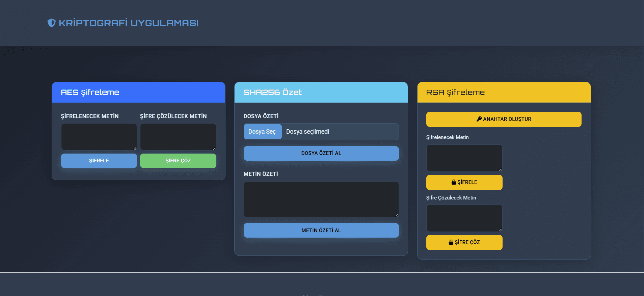Click the blue AES Şifrele button
Viewport: 644px width, 296px height.
pyautogui.click(x=99, y=161)
